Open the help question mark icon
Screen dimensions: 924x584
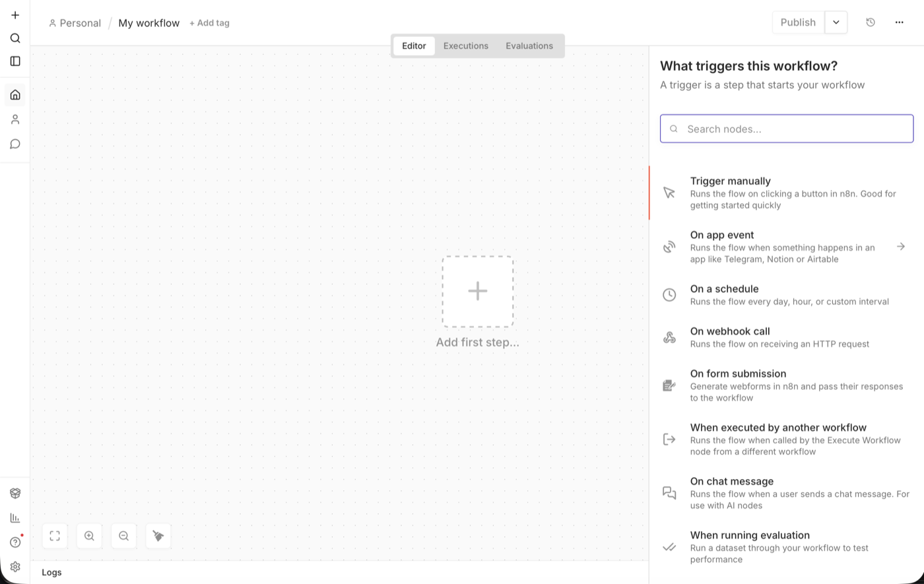[x=15, y=542]
